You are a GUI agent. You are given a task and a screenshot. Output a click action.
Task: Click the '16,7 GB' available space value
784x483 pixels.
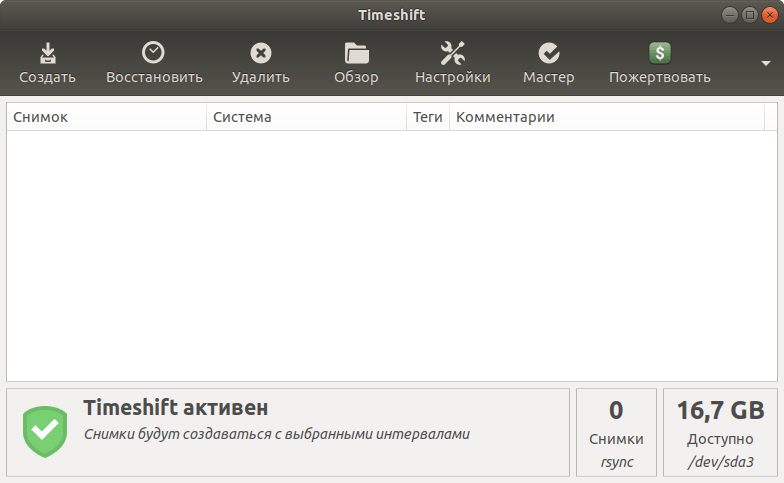720,410
